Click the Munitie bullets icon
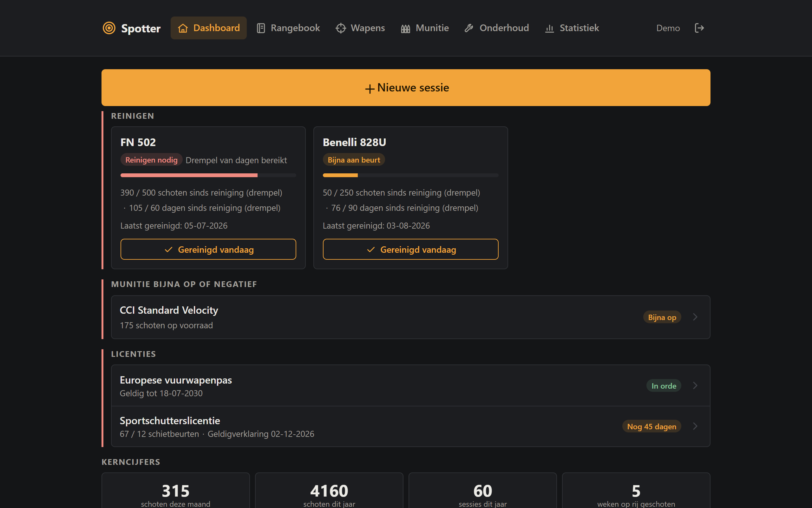The height and width of the screenshot is (508, 812). (405, 29)
